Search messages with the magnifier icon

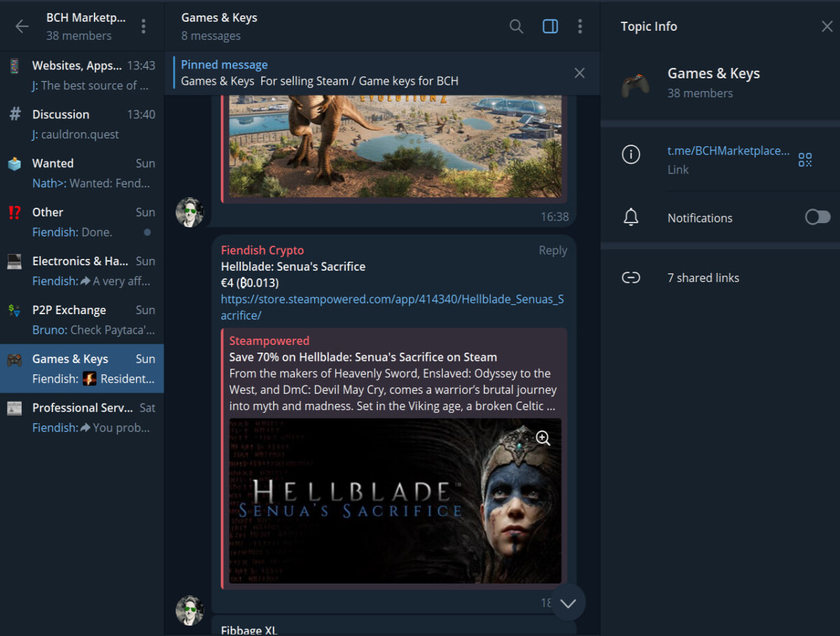516,27
